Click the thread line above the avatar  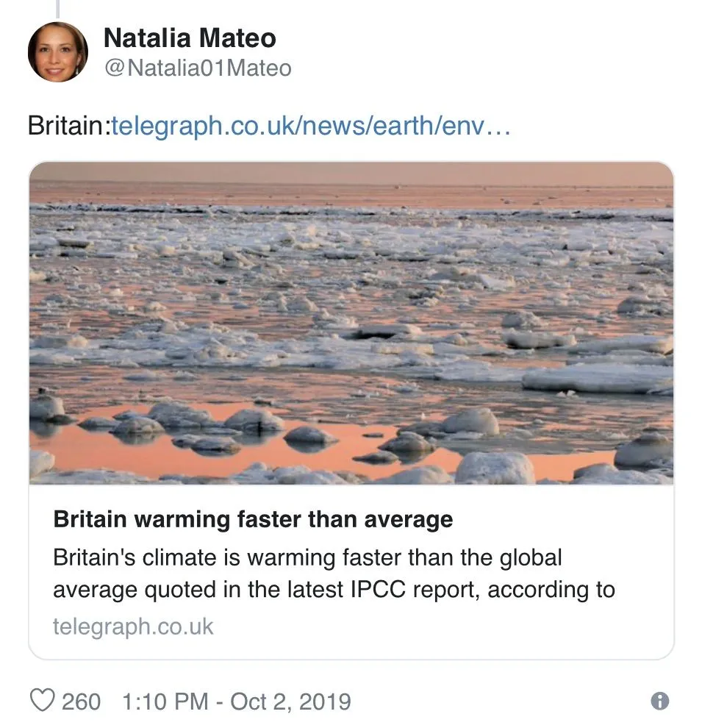tap(57, 7)
